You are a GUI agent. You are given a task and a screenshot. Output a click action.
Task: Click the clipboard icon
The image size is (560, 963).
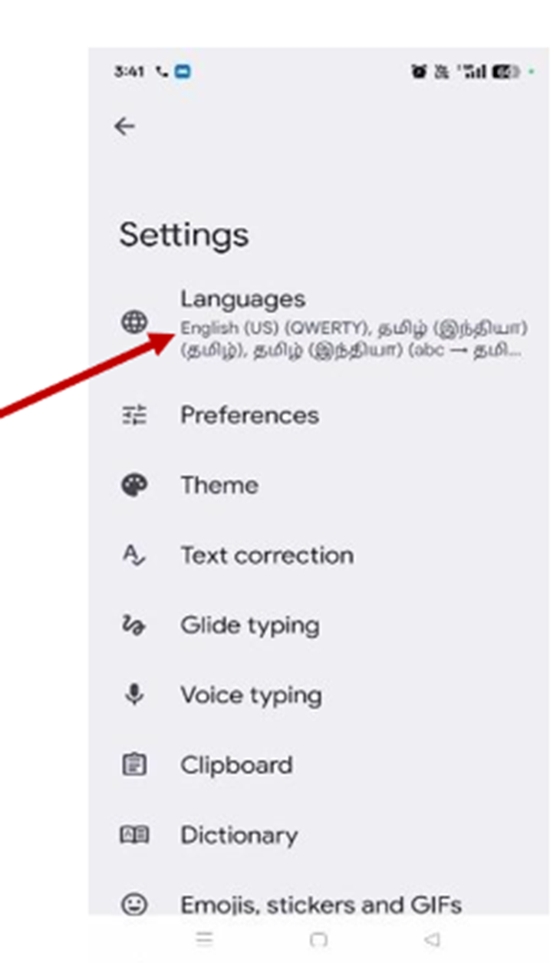(134, 765)
